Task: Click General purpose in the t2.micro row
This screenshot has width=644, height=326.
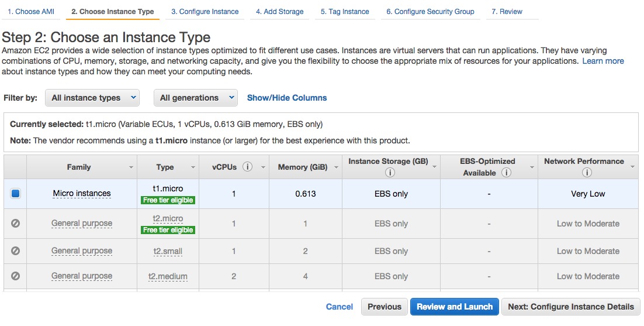Action: coord(82,223)
